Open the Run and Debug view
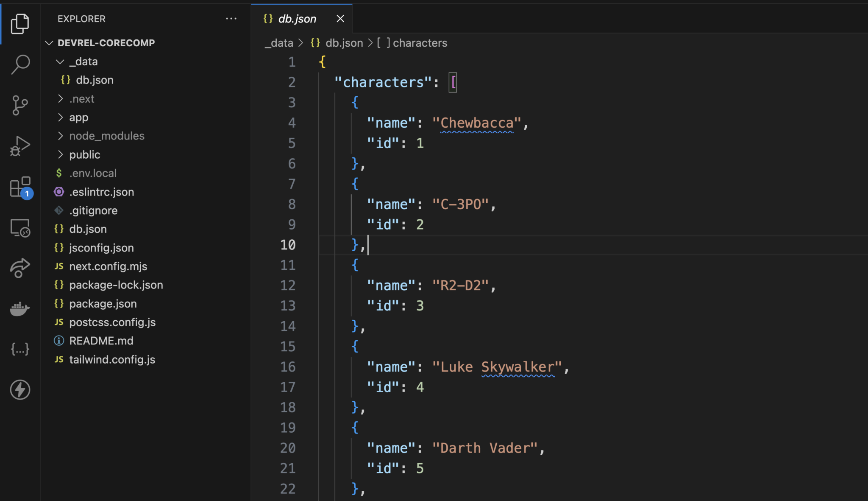This screenshot has height=501, width=868. pyautogui.click(x=20, y=145)
